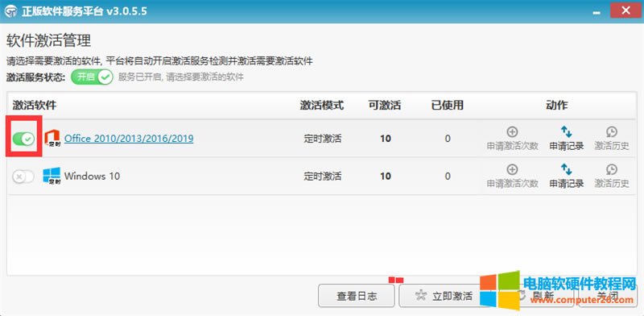View Office row activation history clock icon
This screenshot has width=644, height=316.
(x=612, y=132)
